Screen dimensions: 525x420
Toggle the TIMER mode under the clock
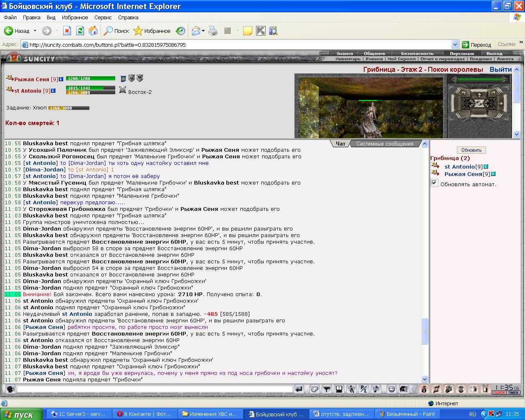pyautogui.click(x=513, y=393)
